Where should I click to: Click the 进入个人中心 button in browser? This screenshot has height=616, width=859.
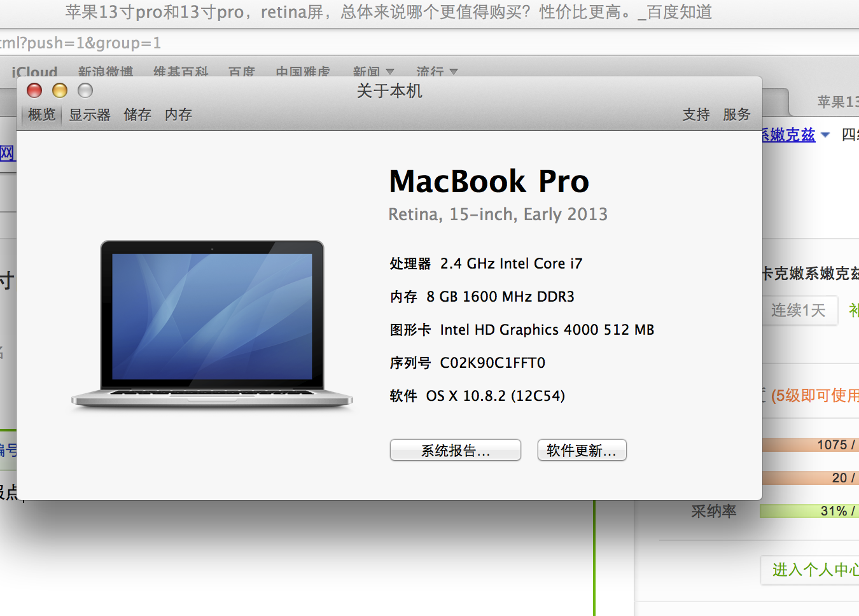(x=811, y=570)
